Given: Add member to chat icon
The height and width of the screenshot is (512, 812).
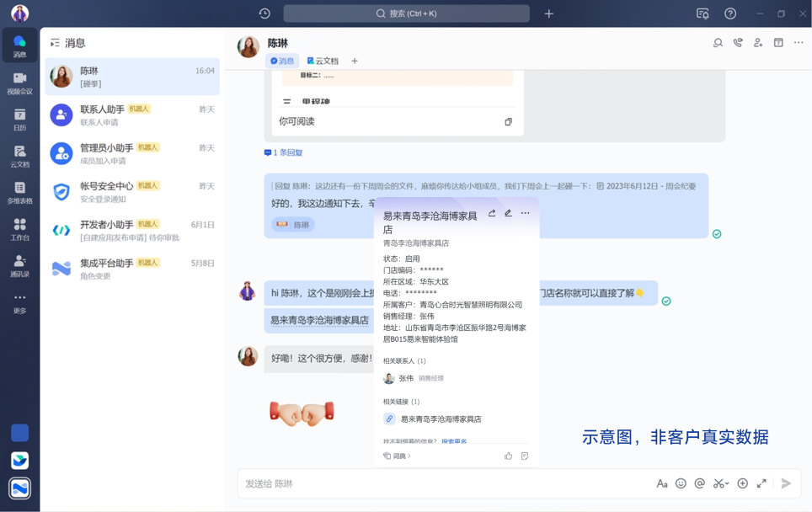Looking at the screenshot, I should 758,43.
